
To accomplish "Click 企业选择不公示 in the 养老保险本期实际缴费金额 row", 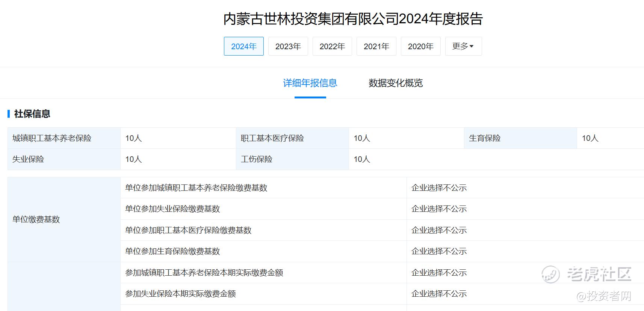I will tap(439, 273).
